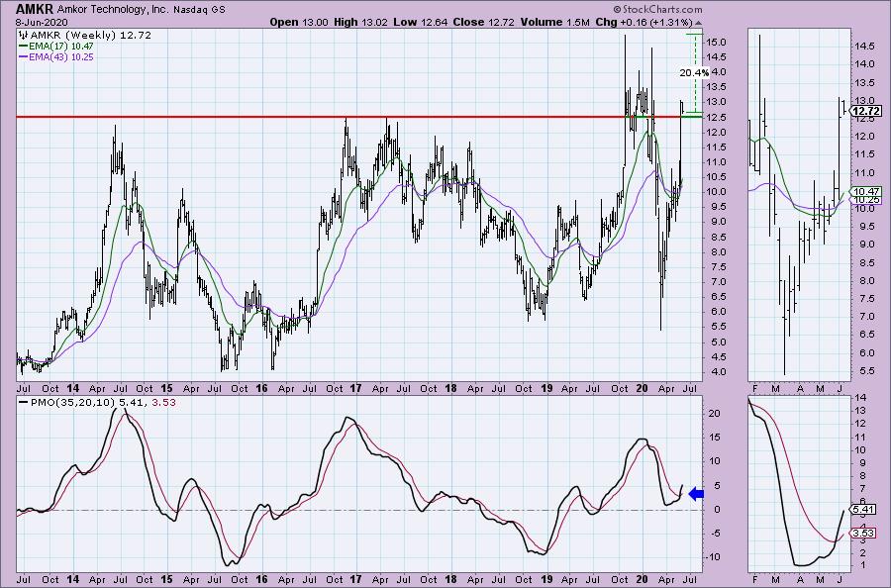Click the High 13.02 value
Screen dimensions: 891x588
[x=360, y=22]
